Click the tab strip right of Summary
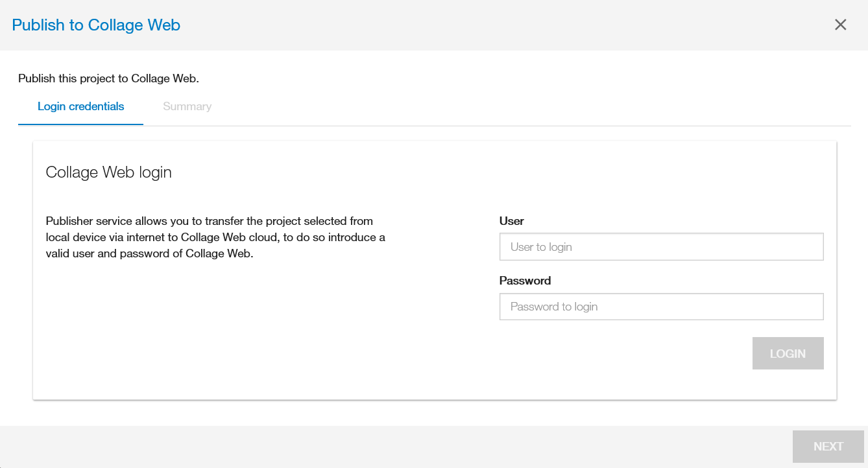Screen dimensions: 868x468 click(519, 106)
